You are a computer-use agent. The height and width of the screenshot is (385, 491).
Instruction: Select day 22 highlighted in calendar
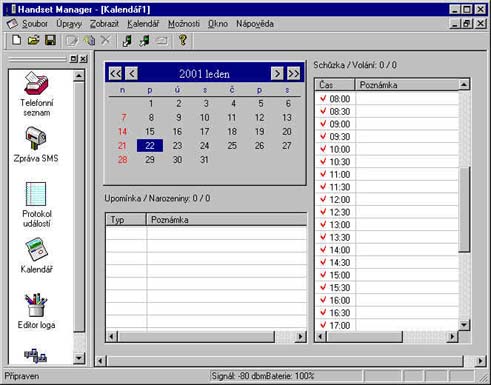[150, 146]
